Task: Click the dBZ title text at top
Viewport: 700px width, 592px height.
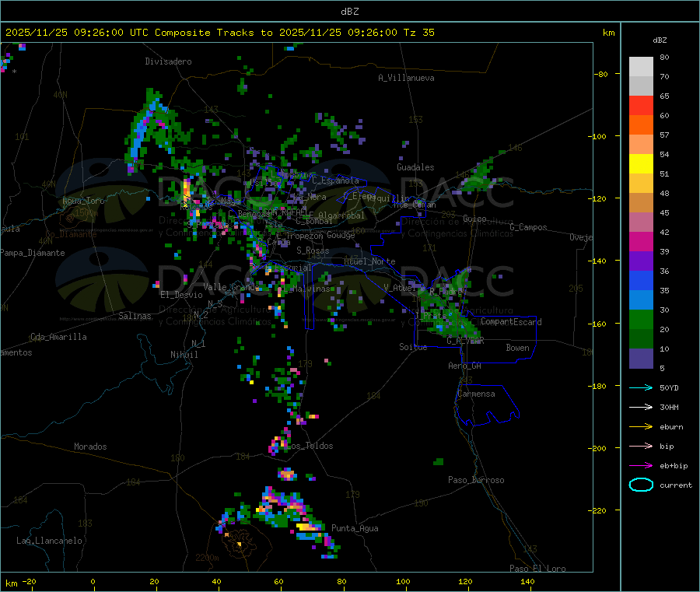Action: coord(349,12)
